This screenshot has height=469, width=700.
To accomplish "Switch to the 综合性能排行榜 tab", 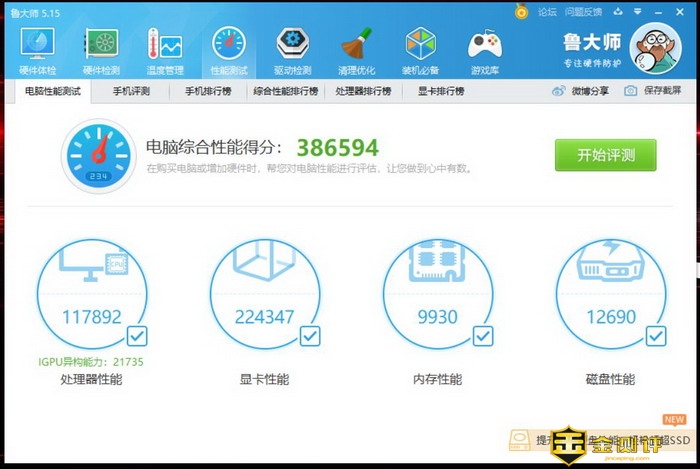I will coord(285,91).
